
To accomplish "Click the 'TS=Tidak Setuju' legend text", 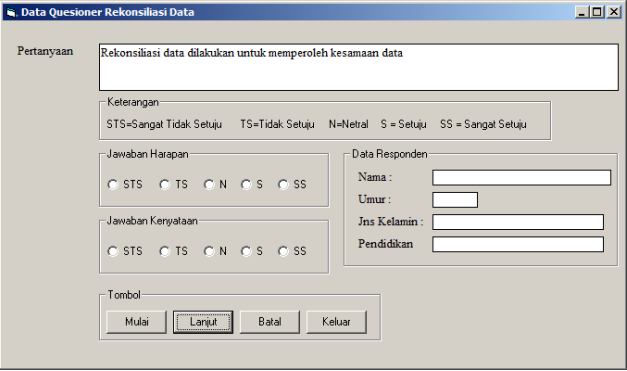I will [x=277, y=124].
